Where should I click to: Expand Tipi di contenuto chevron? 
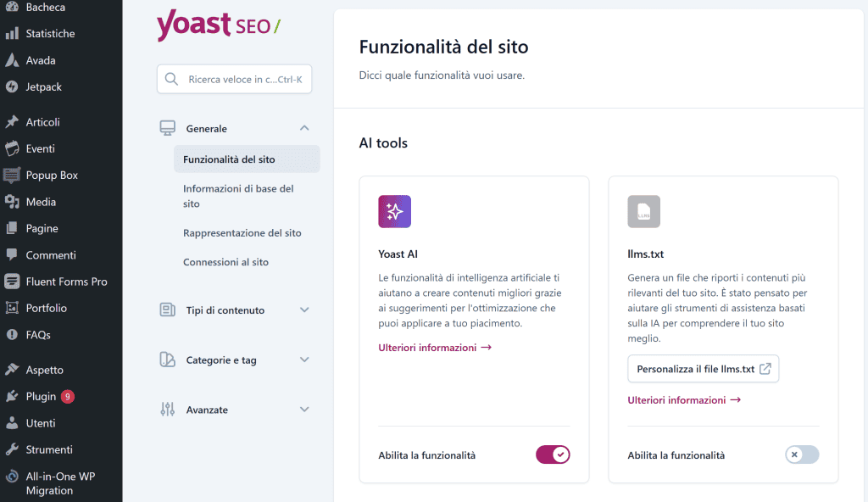tap(304, 310)
